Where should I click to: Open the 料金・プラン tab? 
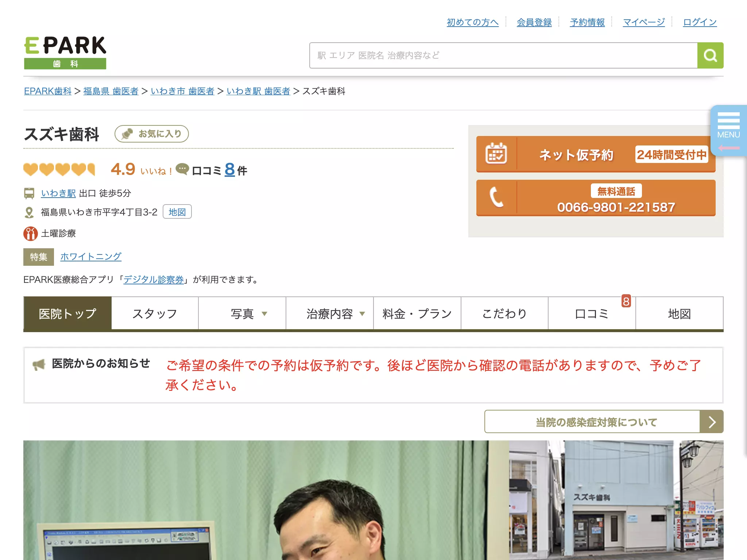pos(417,314)
